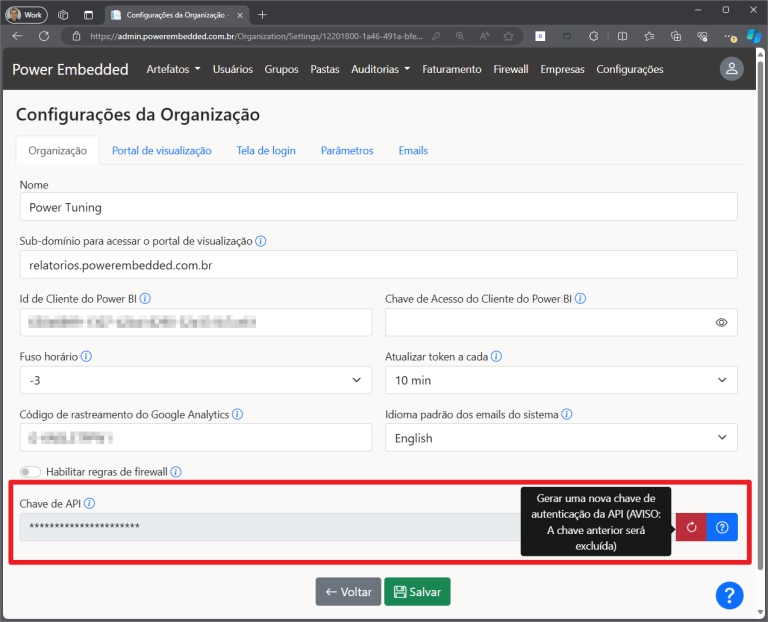Open the user profile avatar icon
Viewport: 768px width, 622px height.
point(732,69)
